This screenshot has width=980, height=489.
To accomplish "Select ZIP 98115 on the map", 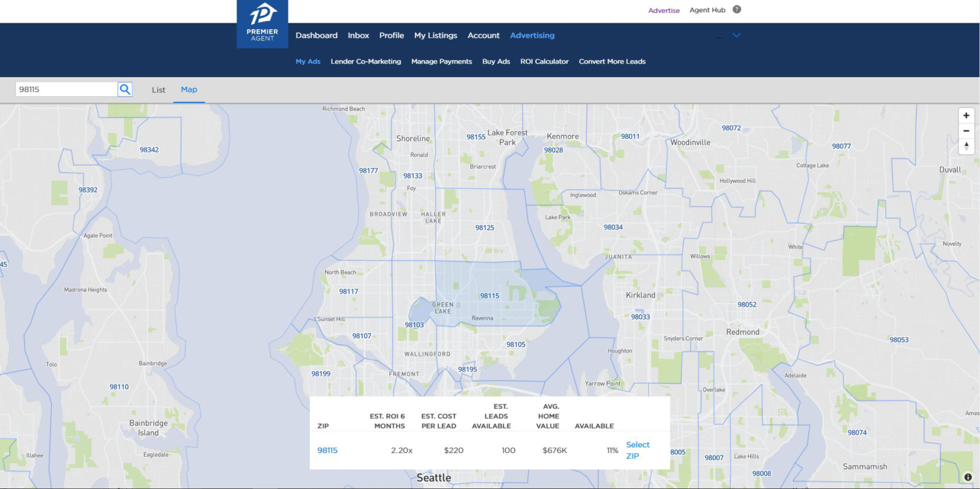I will (489, 296).
